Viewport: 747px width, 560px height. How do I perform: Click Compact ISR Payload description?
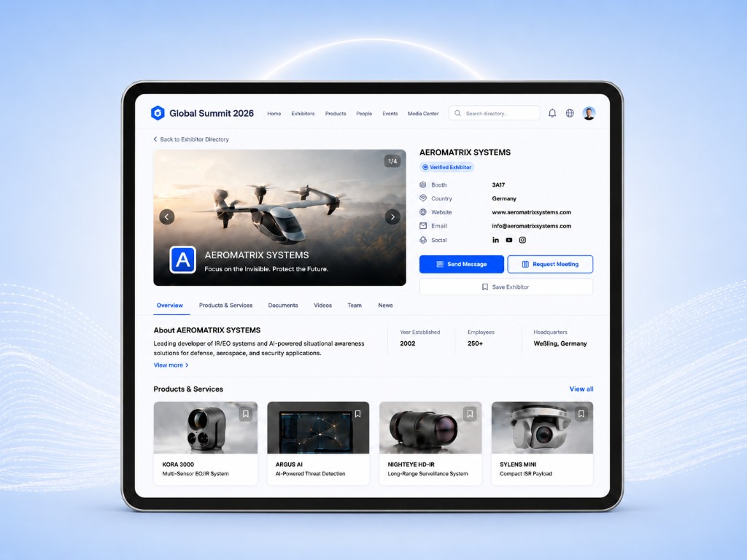click(526, 474)
